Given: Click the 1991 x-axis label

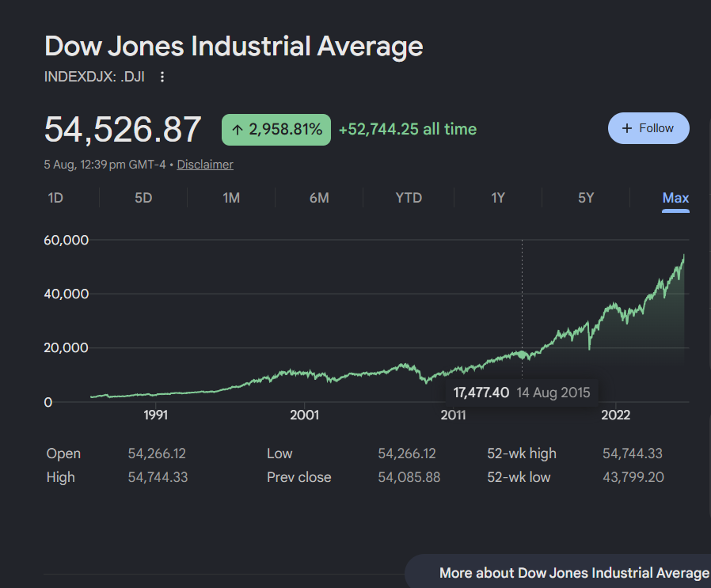Looking at the screenshot, I should tap(155, 415).
